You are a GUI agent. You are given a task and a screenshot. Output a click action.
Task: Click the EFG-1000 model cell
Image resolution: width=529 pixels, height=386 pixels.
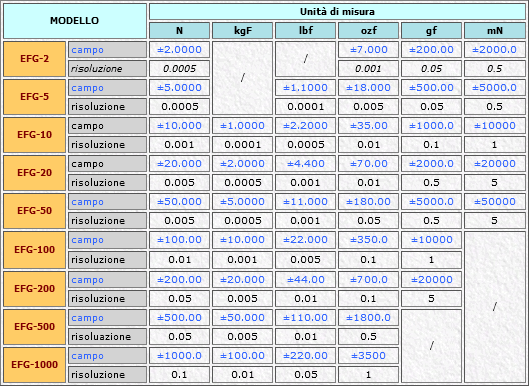click(34, 365)
